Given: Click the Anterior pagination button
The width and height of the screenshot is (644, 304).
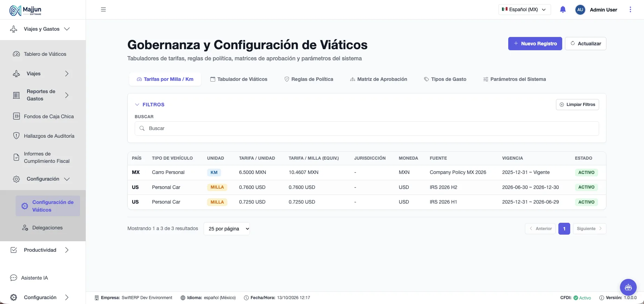Looking at the screenshot, I should pyautogui.click(x=541, y=229).
